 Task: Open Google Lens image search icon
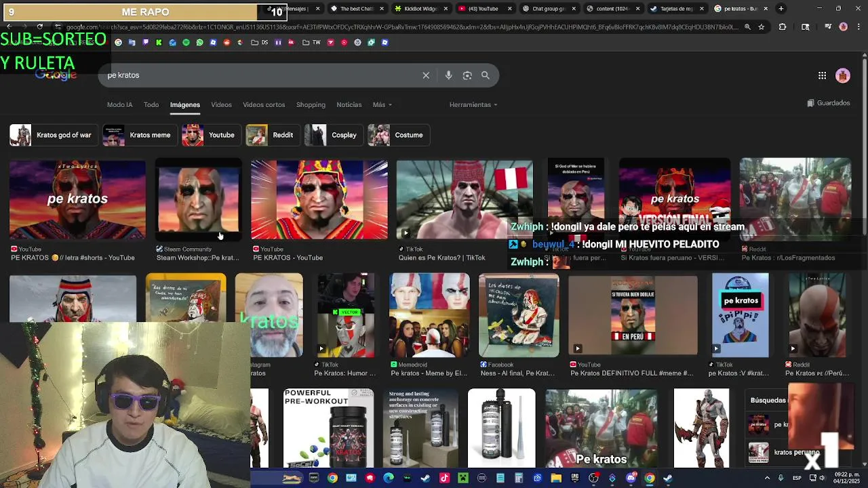point(467,75)
